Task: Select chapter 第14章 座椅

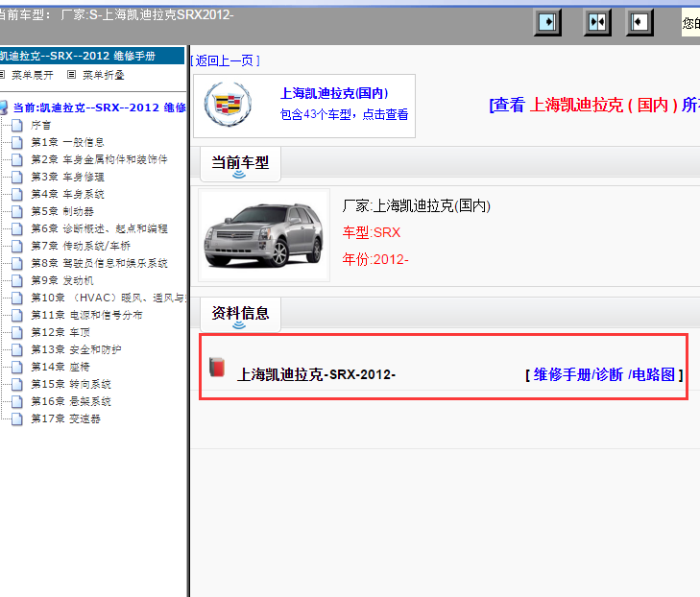Action: pos(60,367)
